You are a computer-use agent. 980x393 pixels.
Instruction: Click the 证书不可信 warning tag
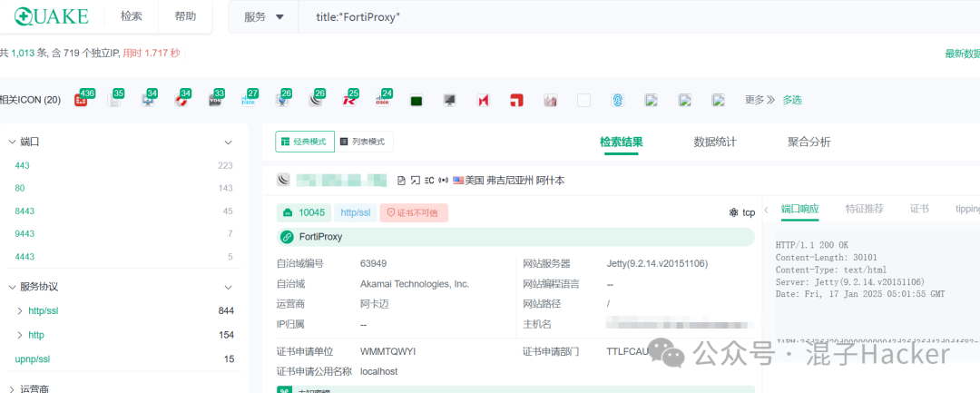(414, 212)
